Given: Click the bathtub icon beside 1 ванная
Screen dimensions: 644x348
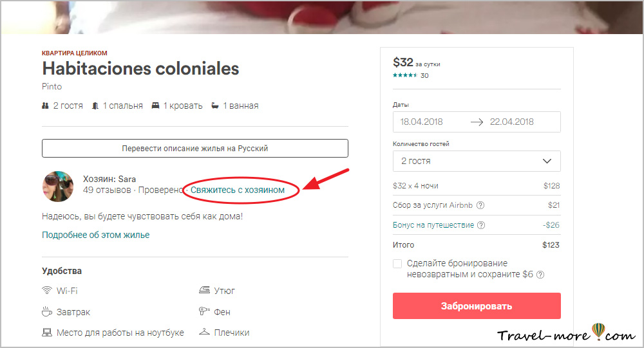Looking at the screenshot, I should (215, 105).
